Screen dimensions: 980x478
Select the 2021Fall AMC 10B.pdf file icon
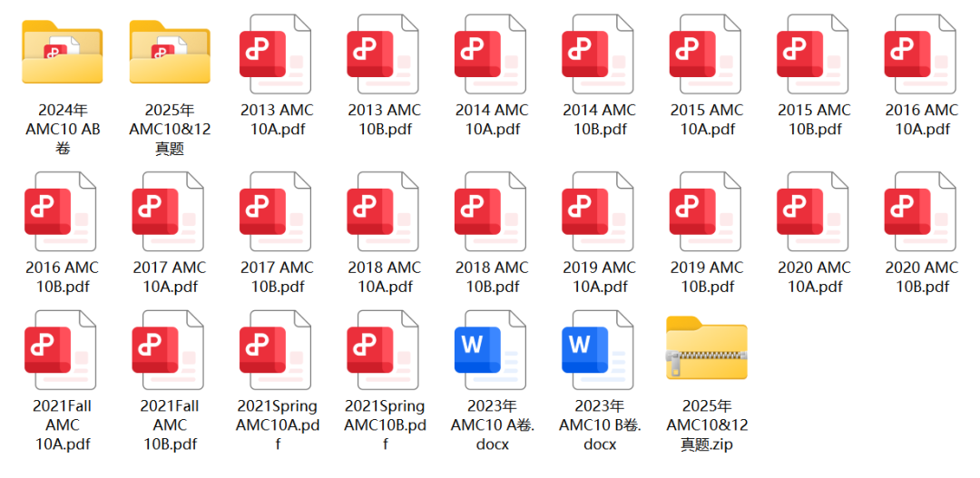[x=168, y=350]
